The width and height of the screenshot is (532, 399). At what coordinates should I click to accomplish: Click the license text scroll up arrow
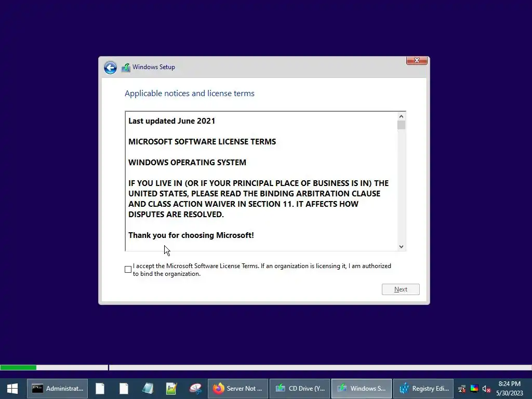click(x=402, y=116)
